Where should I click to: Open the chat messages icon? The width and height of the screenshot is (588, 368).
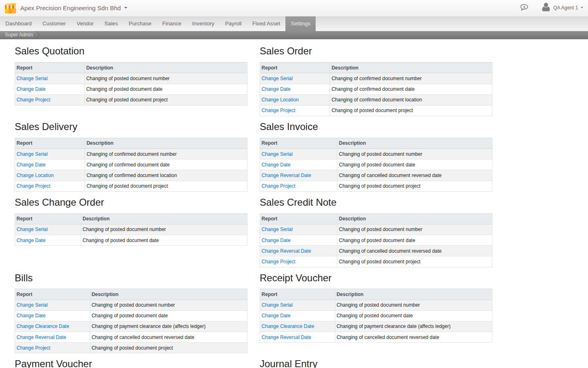[524, 7]
